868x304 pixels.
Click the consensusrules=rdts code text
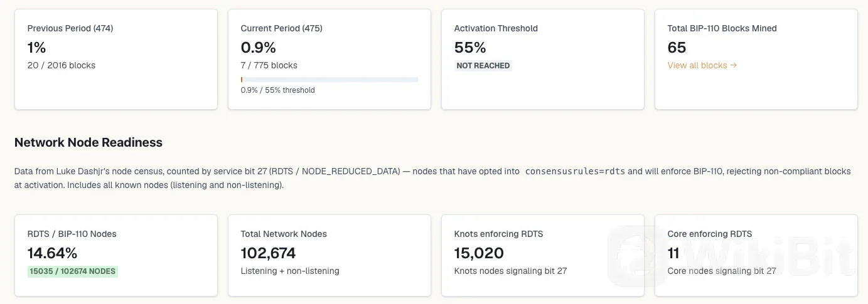coord(575,171)
